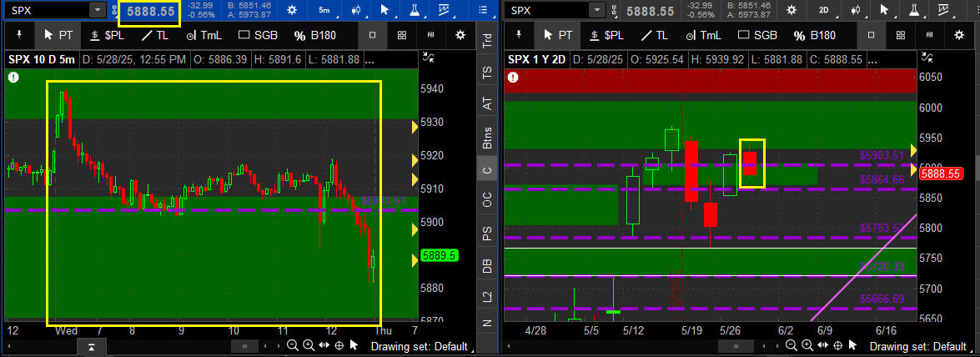Pick the B180 percent tool in right chart
This screenshot has height=357, width=980.
[x=814, y=35]
